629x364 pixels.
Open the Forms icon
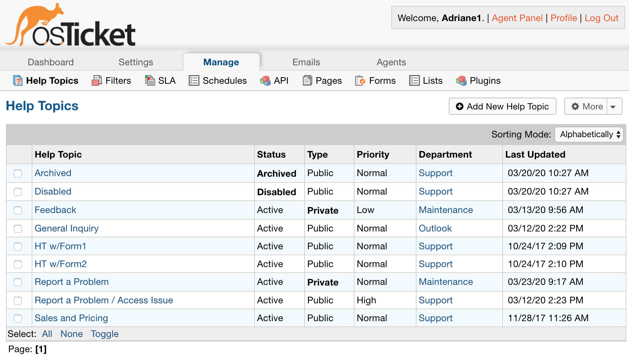tap(360, 80)
